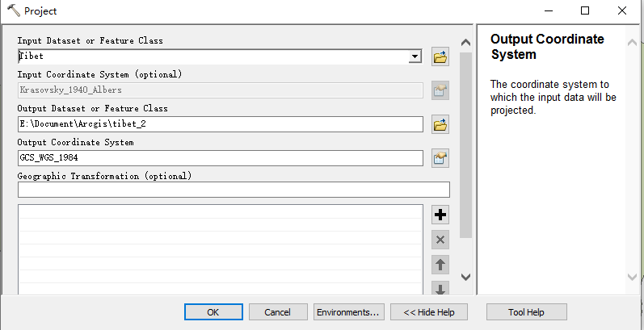Click the Geographic Transformation input field
644x330 pixels.
[233, 190]
